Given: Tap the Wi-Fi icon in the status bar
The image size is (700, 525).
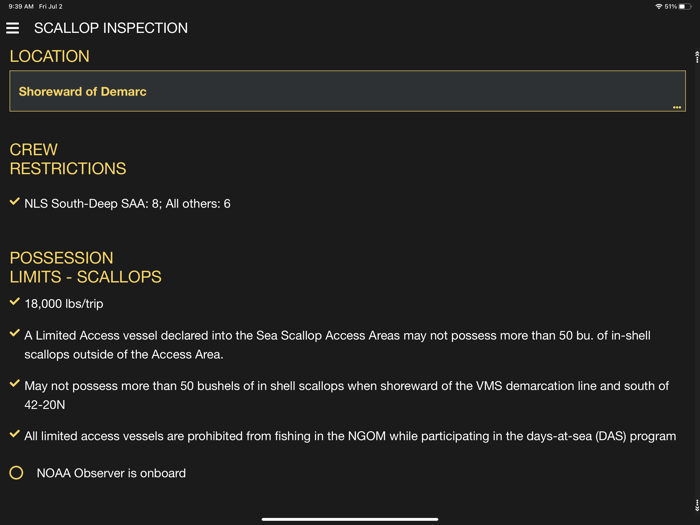Looking at the screenshot, I should (658, 6).
